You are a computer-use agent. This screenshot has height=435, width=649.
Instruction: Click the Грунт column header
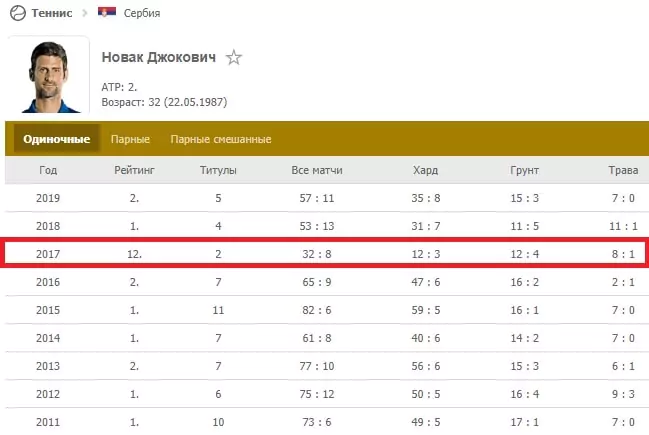point(525,170)
